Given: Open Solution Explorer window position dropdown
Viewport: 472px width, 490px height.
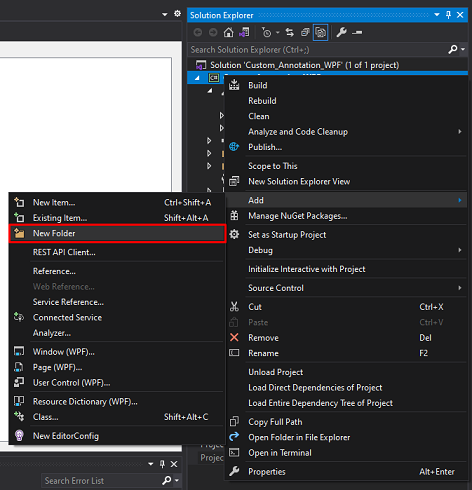Looking at the screenshot, I should 437,15.
